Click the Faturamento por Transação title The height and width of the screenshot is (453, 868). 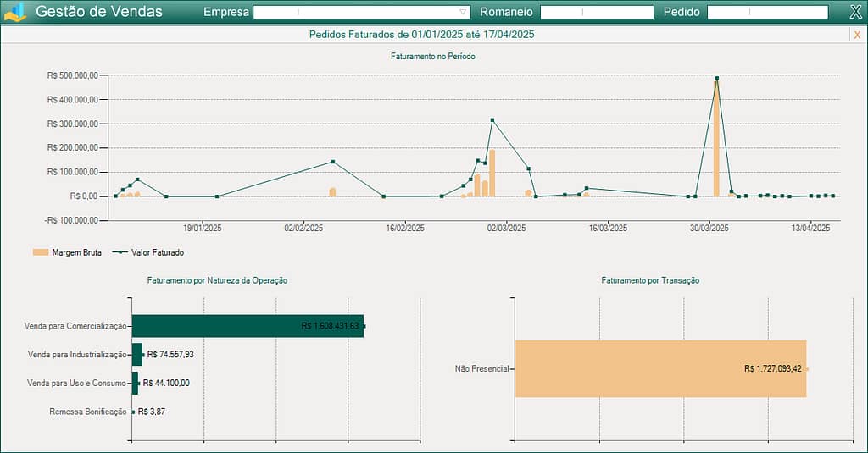(650, 280)
